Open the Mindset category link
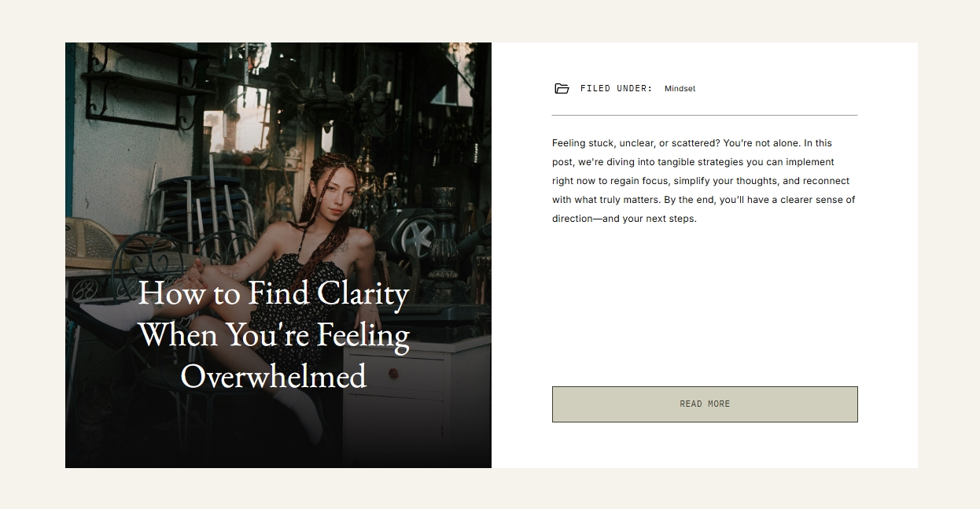The height and width of the screenshot is (509, 980). 680,89
